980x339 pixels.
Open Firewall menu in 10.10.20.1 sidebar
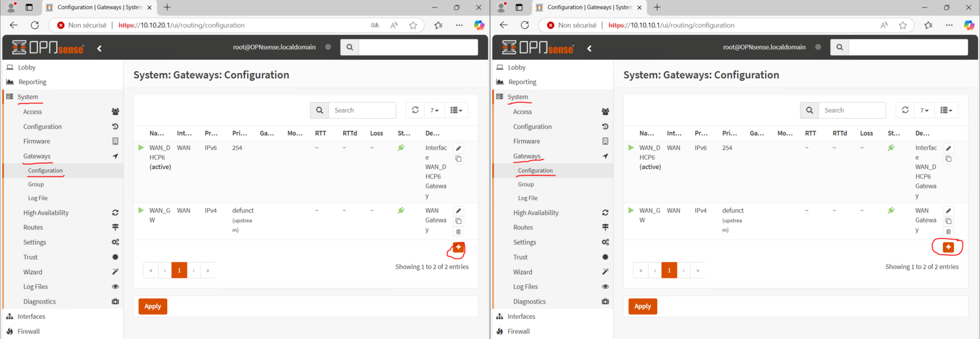[x=29, y=331]
